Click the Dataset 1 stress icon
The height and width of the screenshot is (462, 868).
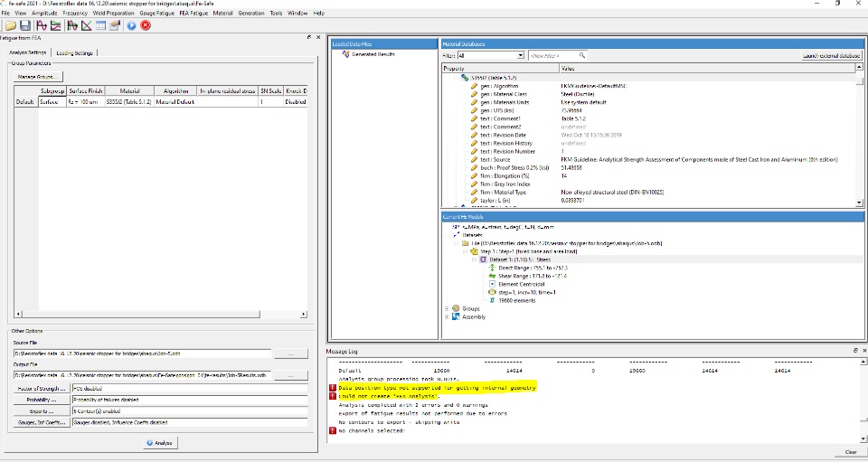tap(483, 259)
